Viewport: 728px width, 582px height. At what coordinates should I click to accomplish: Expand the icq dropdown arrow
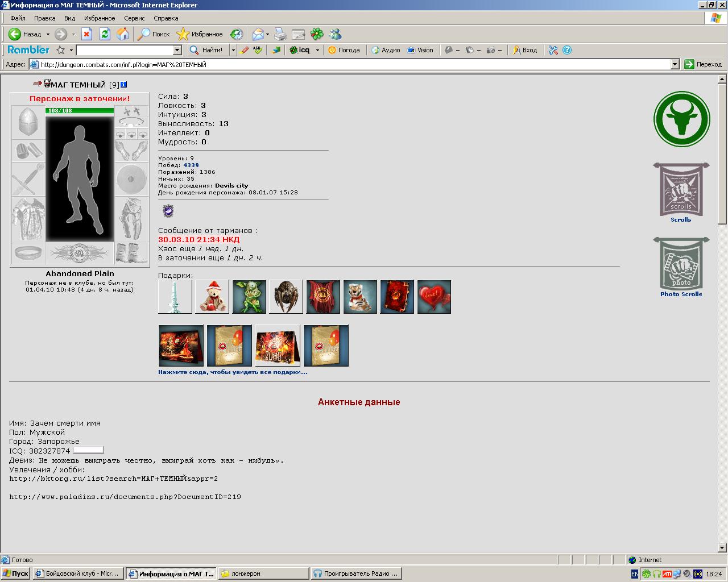click(x=317, y=50)
